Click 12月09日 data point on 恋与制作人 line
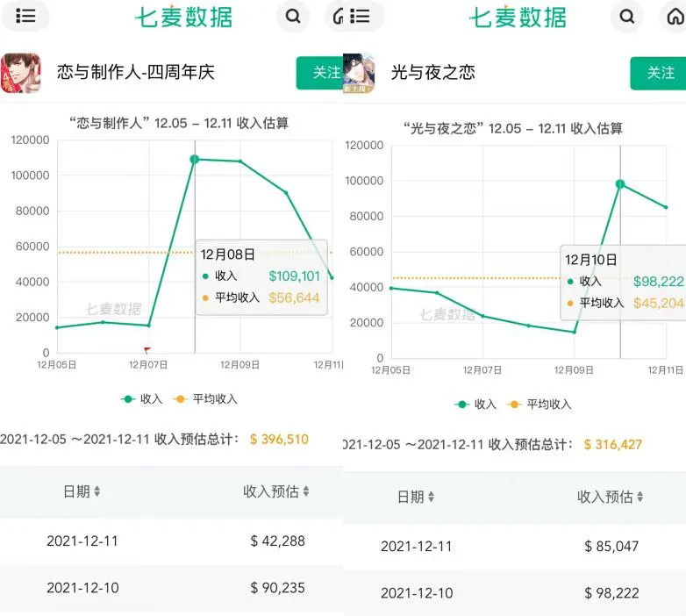The width and height of the screenshot is (686, 616). pos(240,161)
